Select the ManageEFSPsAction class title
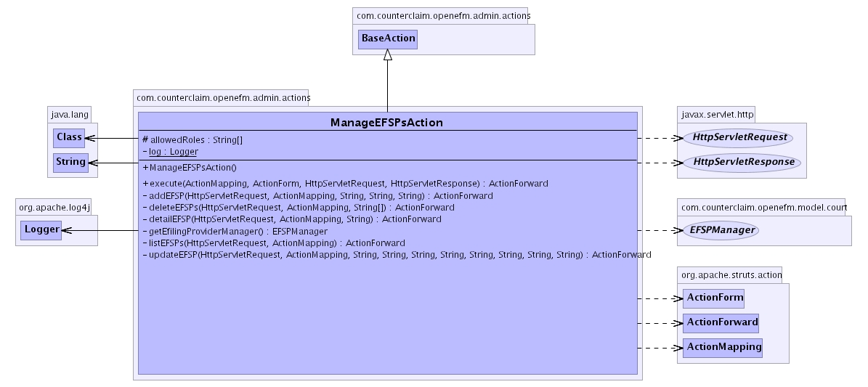 pos(386,122)
